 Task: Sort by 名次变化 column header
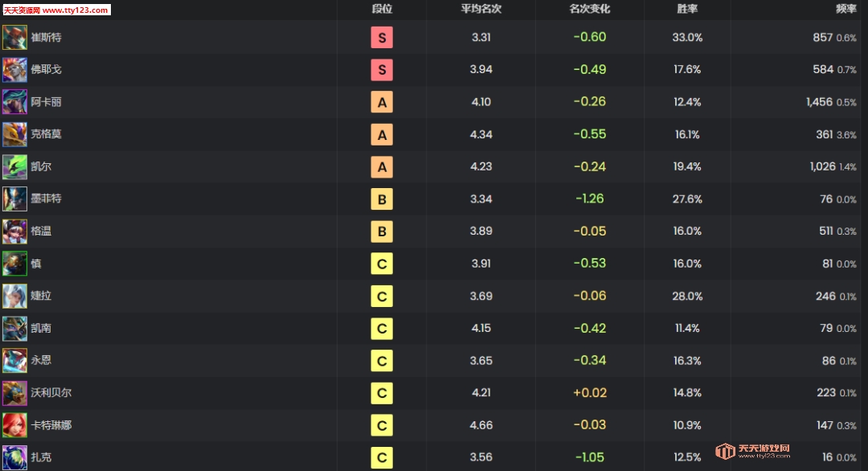coord(589,9)
